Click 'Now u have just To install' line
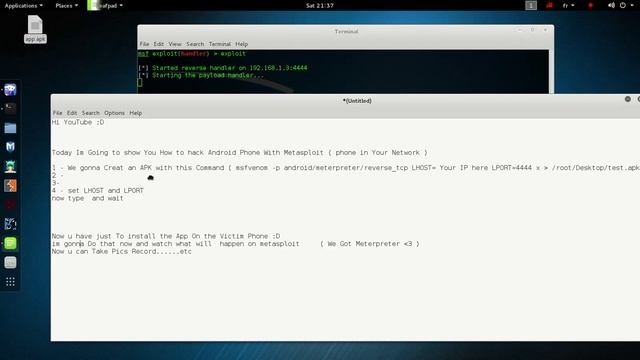640x360 pixels. [x=166, y=236]
